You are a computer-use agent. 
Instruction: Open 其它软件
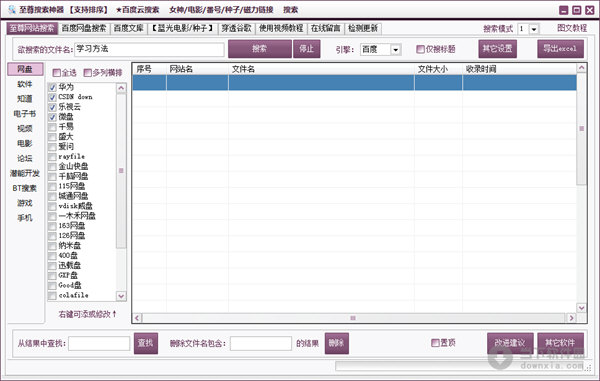pyautogui.click(x=560, y=343)
